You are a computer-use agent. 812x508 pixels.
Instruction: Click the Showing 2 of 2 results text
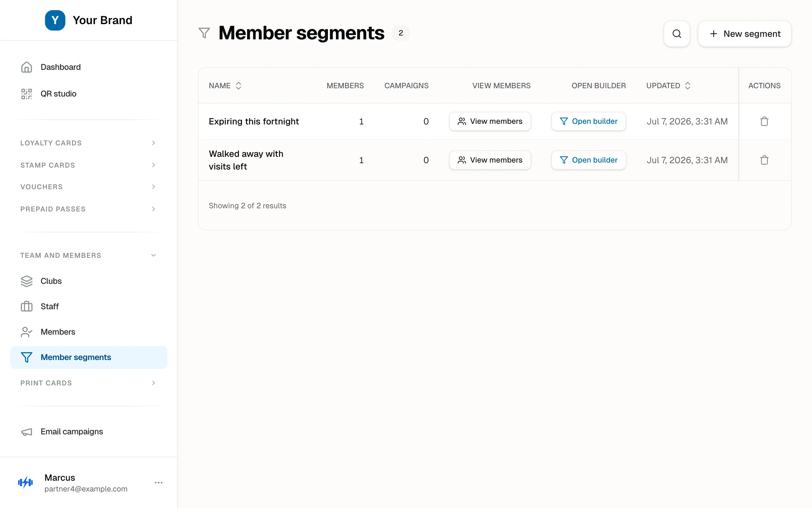click(247, 206)
